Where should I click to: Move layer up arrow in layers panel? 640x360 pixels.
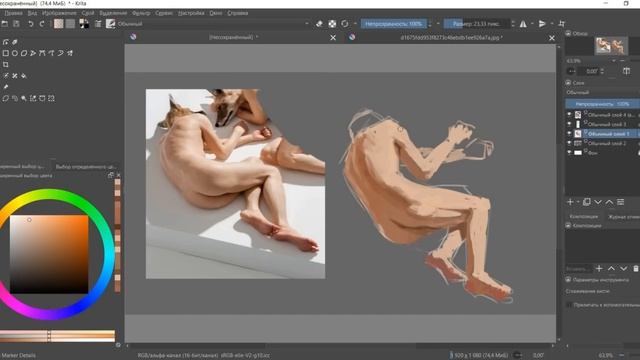pos(609,202)
